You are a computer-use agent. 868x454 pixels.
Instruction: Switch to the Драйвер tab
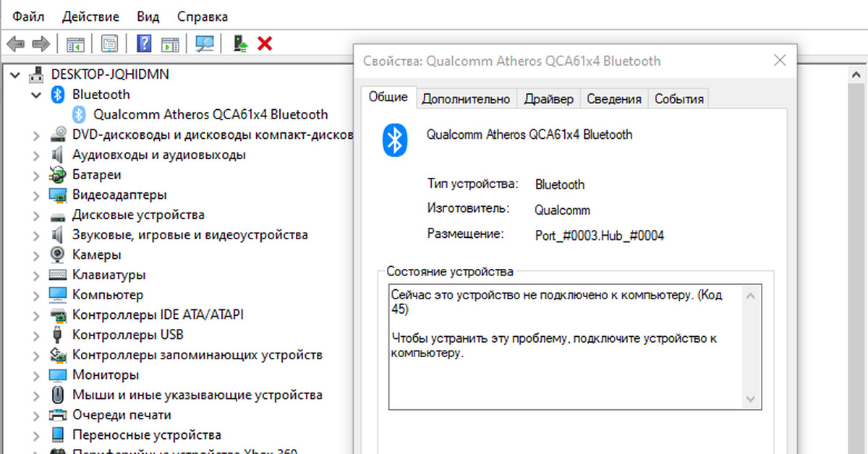point(548,98)
